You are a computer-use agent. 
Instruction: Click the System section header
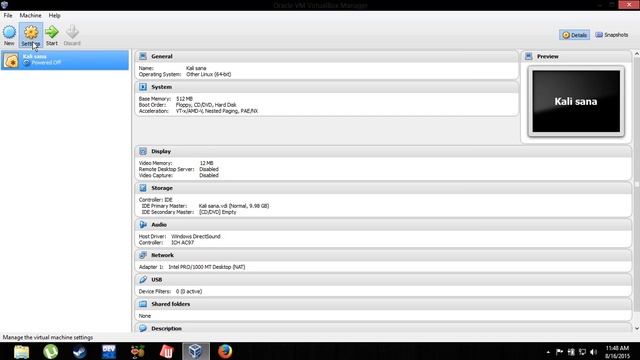[327, 87]
